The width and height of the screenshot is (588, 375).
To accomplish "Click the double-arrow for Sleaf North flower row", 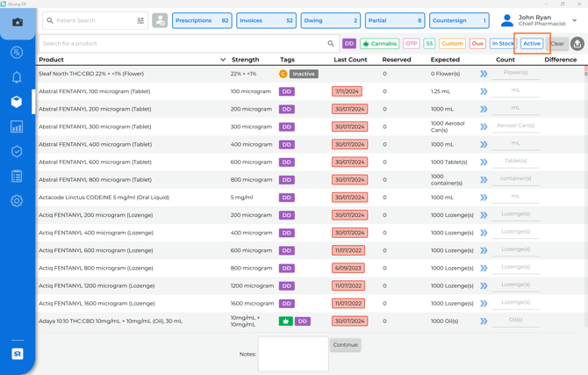I will [484, 74].
